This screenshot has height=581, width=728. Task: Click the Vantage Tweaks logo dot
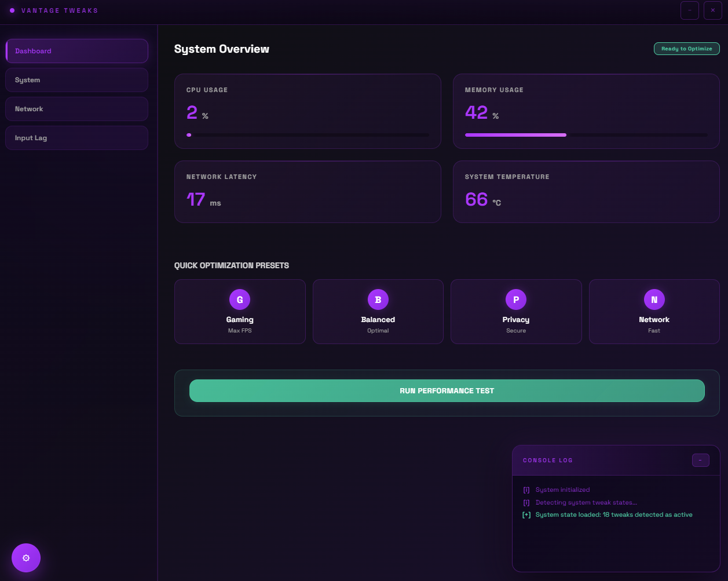pos(13,10)
